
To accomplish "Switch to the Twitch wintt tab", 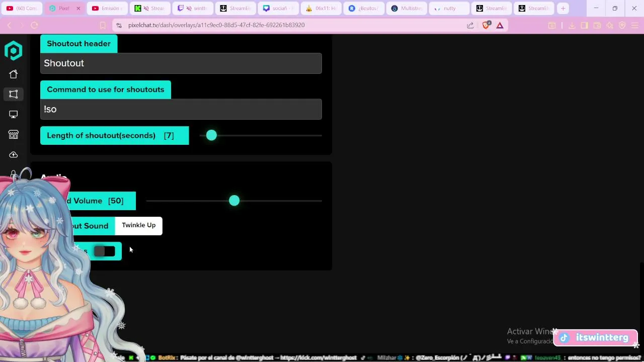I will (x=193, y=8).
